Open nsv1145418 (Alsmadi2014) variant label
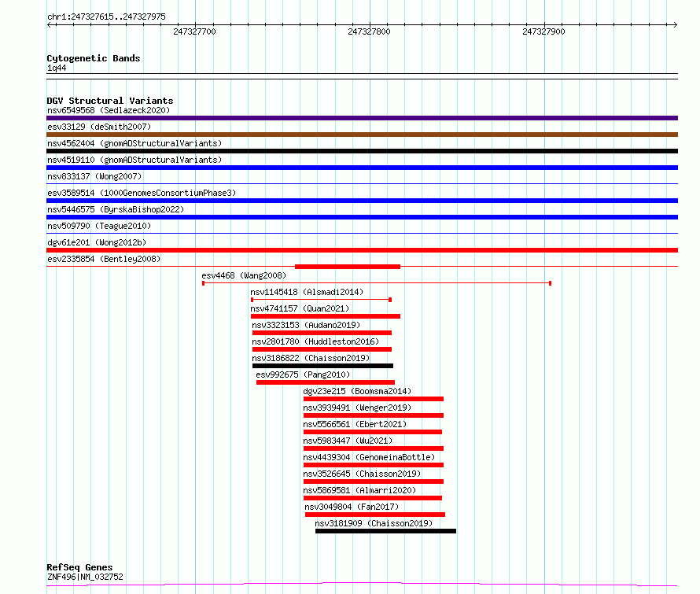This screenshot has width=700, height=594. pyautogui.click(x=307, y=292)
